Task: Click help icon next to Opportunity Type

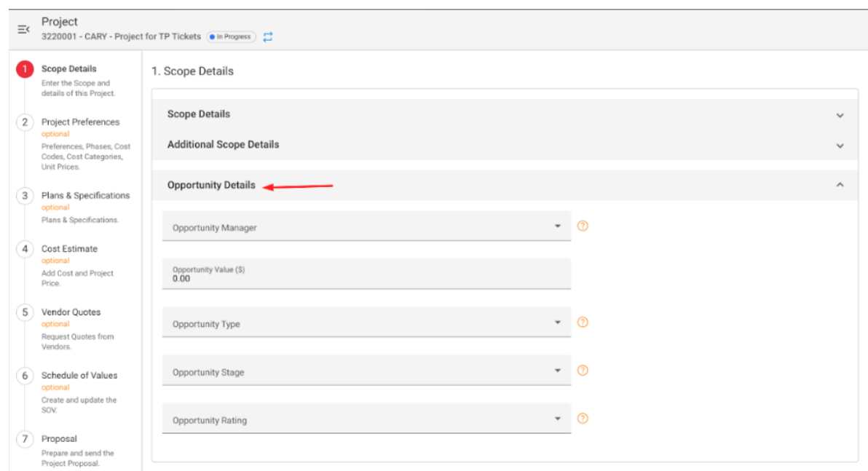Action: (x=583, y=322)
